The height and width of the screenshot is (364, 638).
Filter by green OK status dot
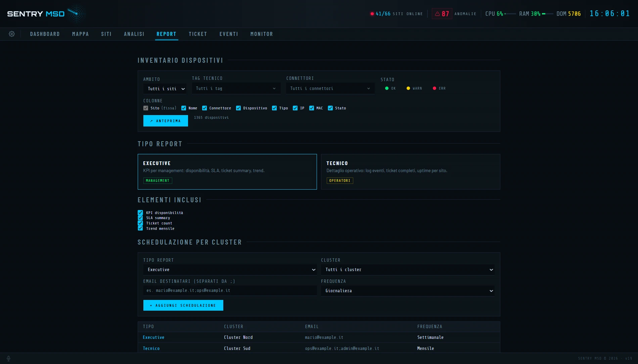click(x=387, y=88)
